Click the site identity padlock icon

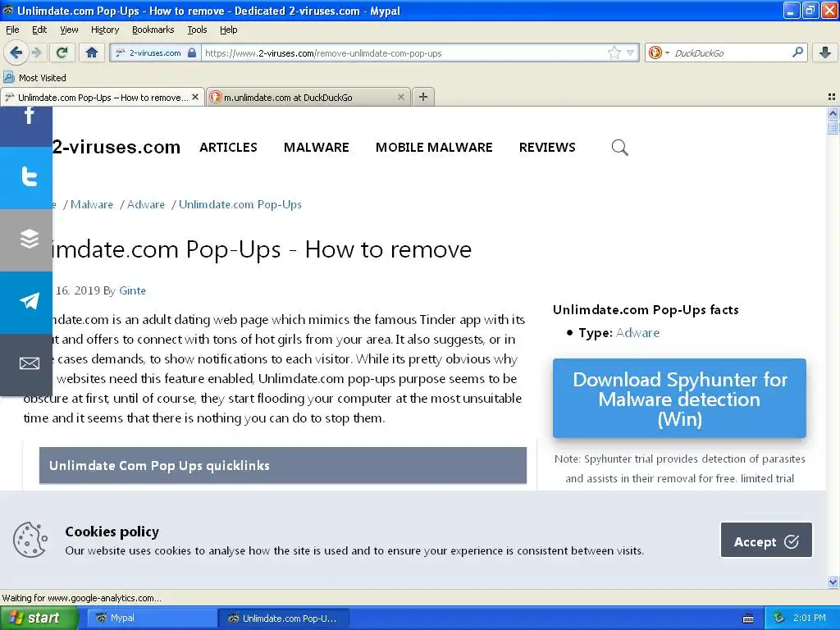192,52
